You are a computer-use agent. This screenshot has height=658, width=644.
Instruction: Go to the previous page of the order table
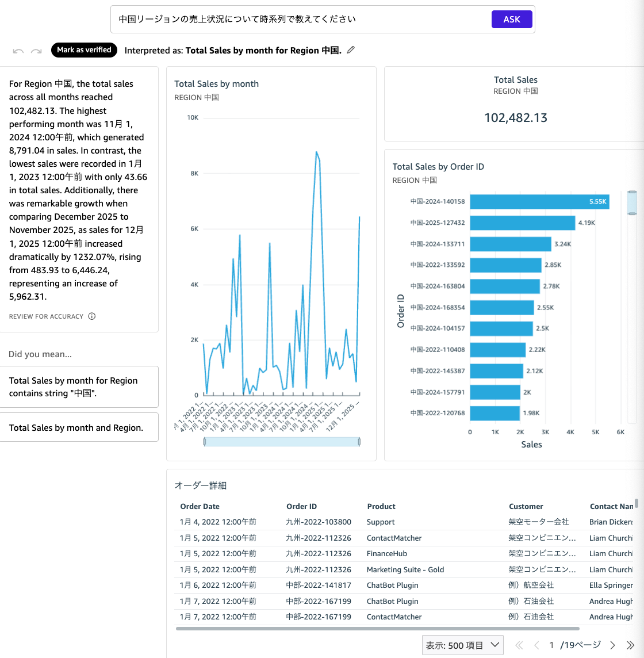536,645
